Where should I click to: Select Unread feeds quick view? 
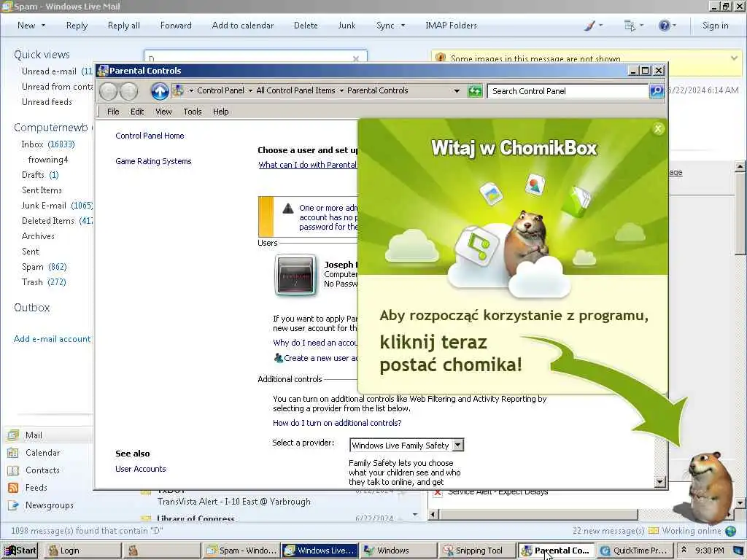47,102
